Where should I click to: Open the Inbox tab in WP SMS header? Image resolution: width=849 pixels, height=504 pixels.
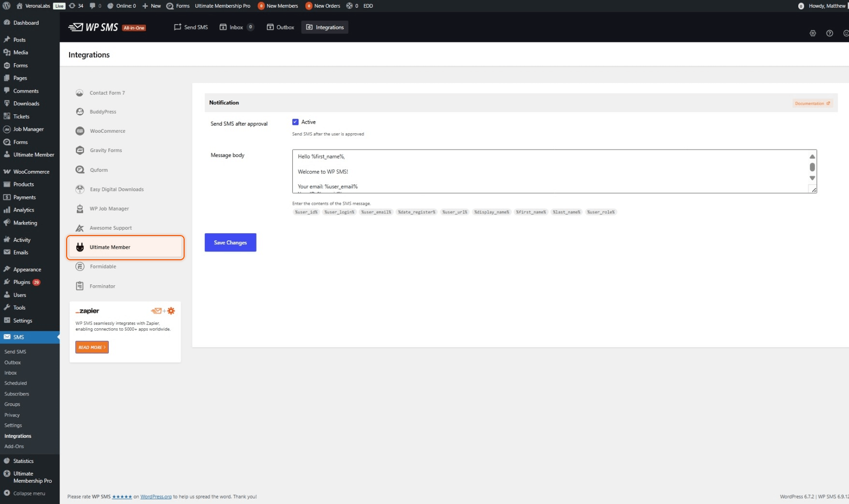point(237,28)
